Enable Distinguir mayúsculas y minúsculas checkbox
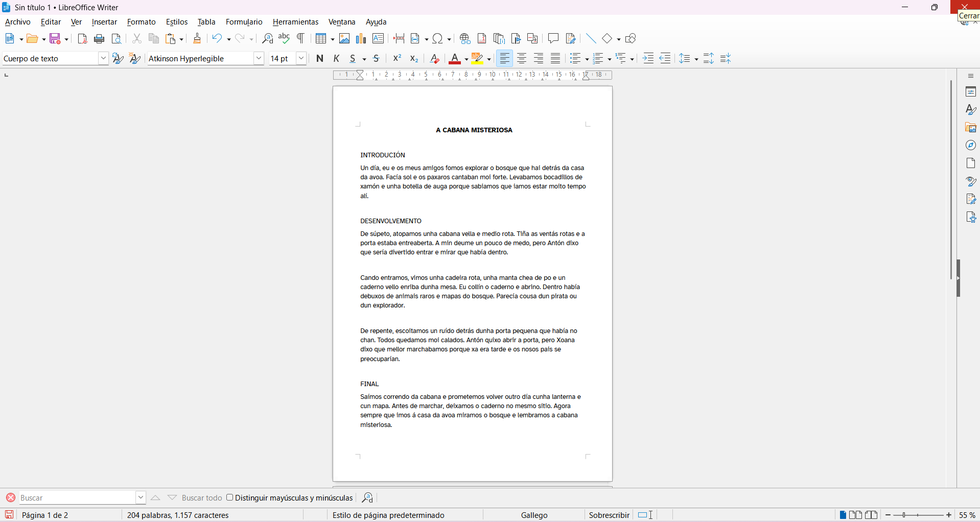Image resolution: width=980 pixels, height=522 pixels. click(230, 497)
